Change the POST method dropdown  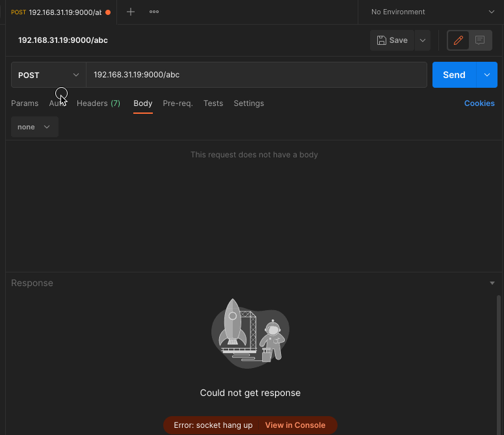tap(48, 75)
